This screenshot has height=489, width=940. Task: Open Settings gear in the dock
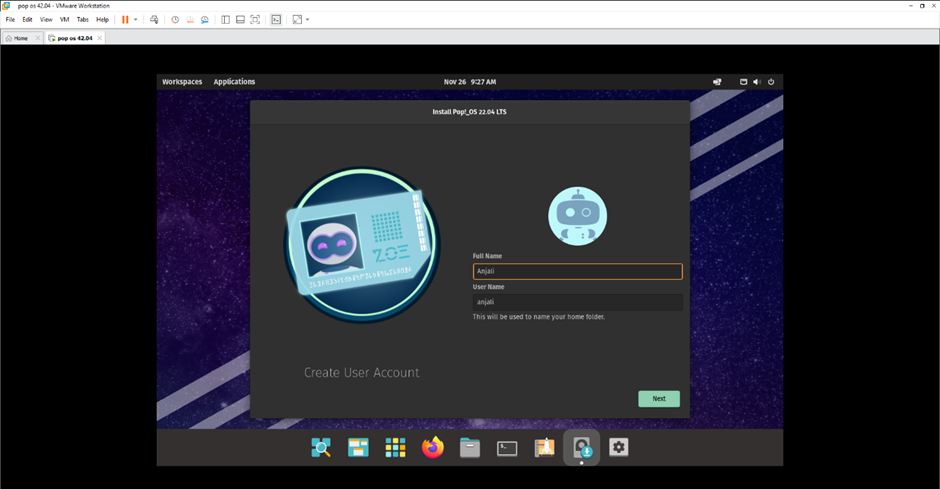pyautogui.click(x=619, y=447)
